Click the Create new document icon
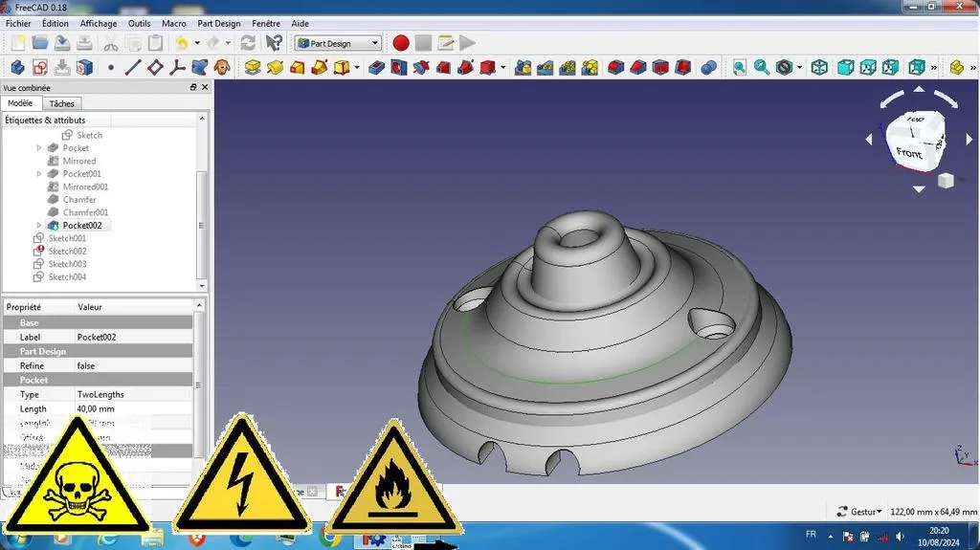980x550 pixels. coord(18,43)
